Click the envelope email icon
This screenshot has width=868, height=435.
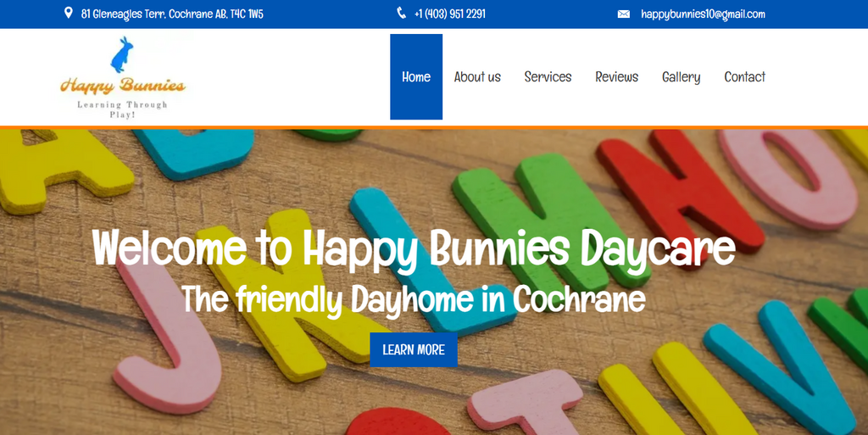624,14
